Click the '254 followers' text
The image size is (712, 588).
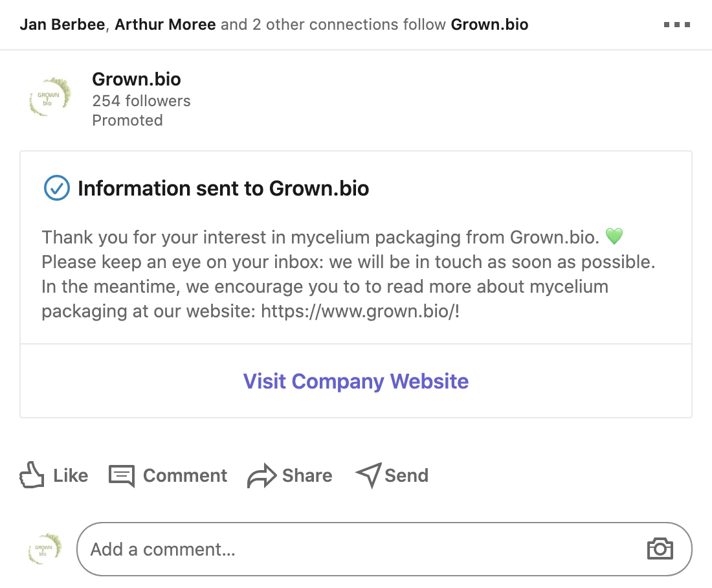tap(141, 101)
